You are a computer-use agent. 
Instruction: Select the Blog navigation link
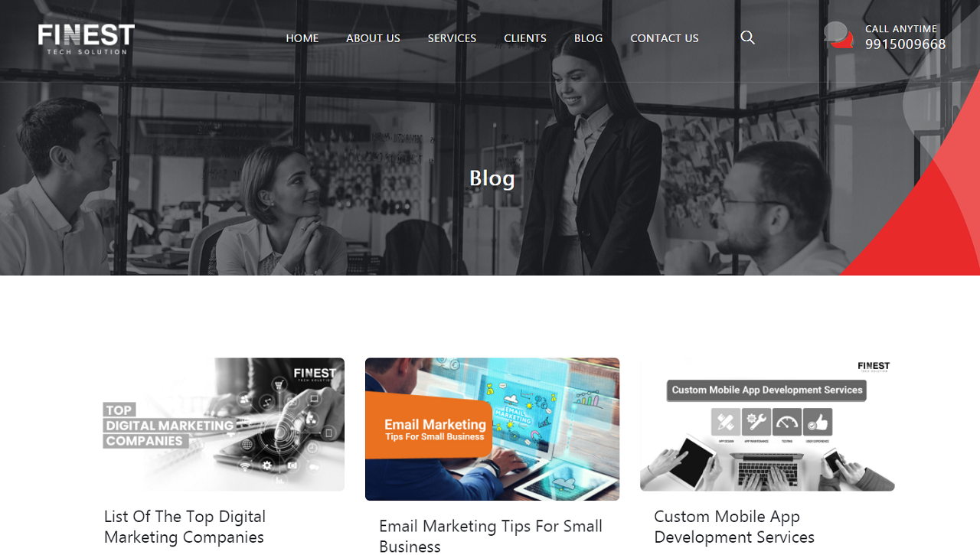pyautogui.click(x=588, y=38)
